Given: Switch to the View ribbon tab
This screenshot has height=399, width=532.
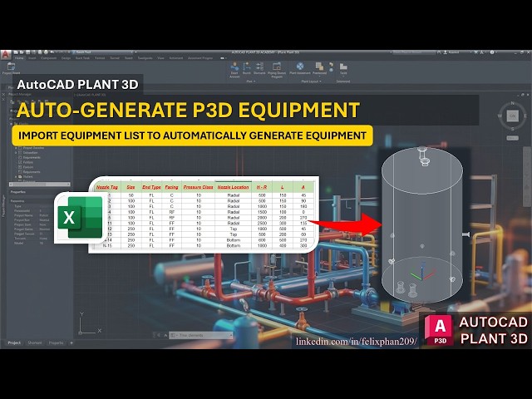Looking at the screenshot, I should click(x=160, y=58).
